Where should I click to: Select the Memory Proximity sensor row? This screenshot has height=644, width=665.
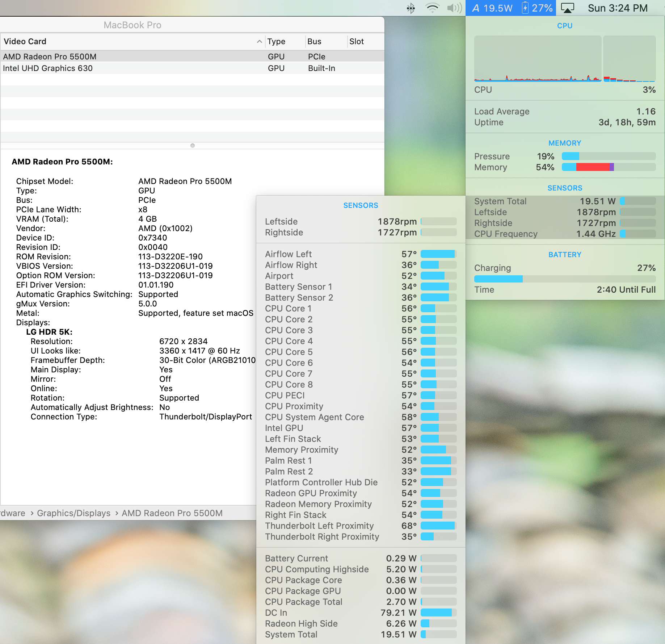[361, 449]
